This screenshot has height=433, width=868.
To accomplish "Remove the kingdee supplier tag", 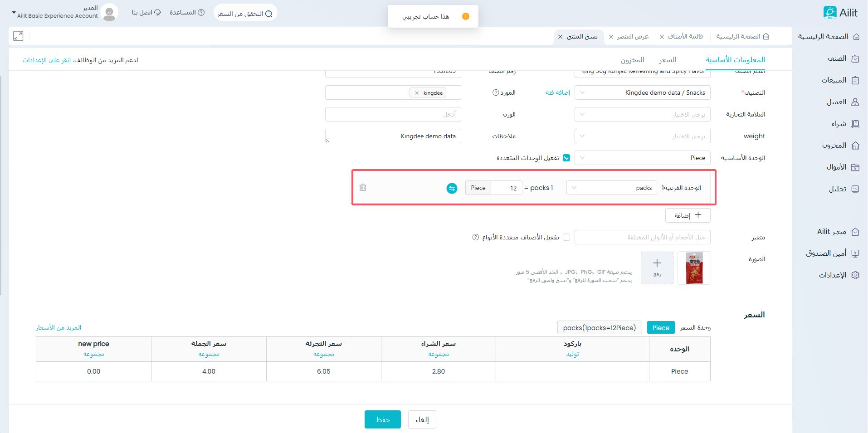I will pos(417,93).
